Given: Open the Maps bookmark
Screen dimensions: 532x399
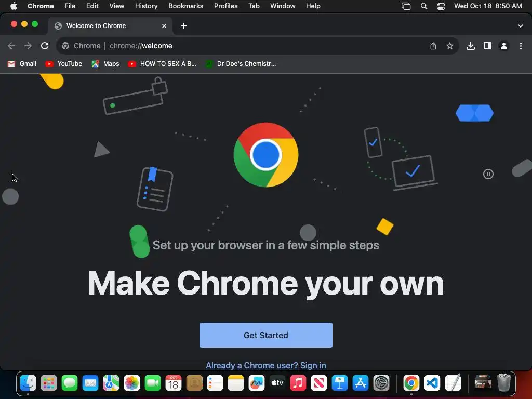Looking at the screenshot, I should (x=105, y=64).
